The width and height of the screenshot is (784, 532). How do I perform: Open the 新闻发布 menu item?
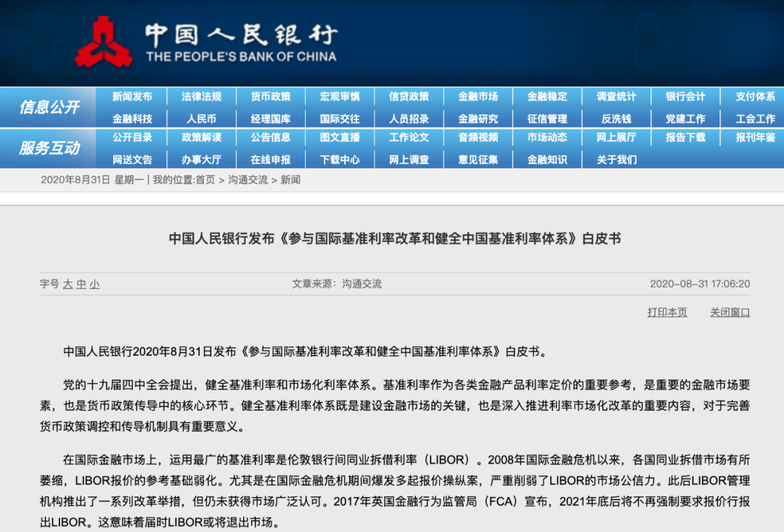click(132, 97)
